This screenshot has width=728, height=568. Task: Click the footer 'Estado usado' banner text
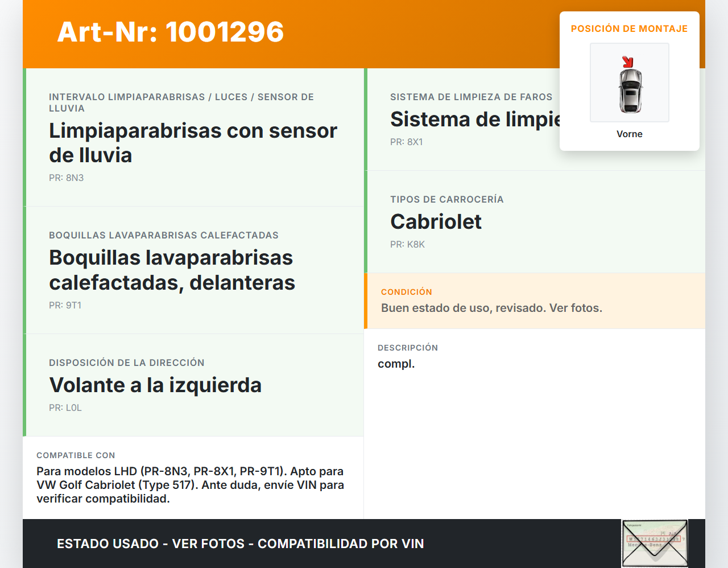[x=240, y=544]
